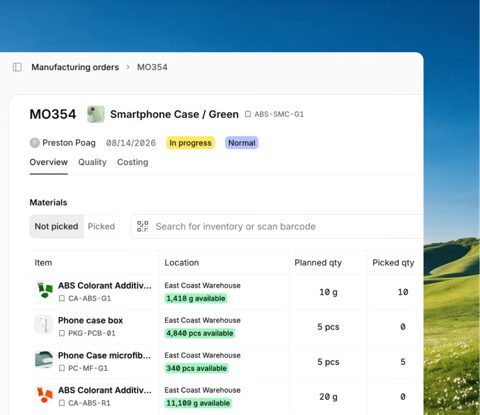Switch to the Overview tab

click(49, 162)
